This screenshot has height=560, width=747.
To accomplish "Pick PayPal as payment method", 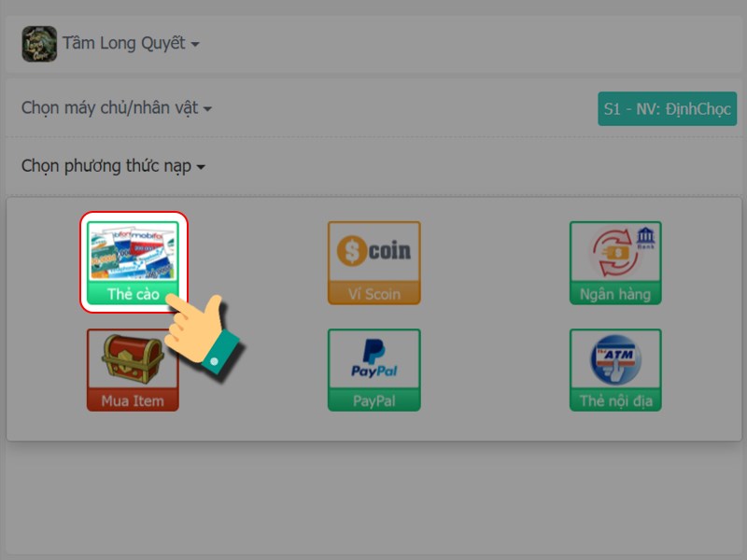I will coord(374,370).
